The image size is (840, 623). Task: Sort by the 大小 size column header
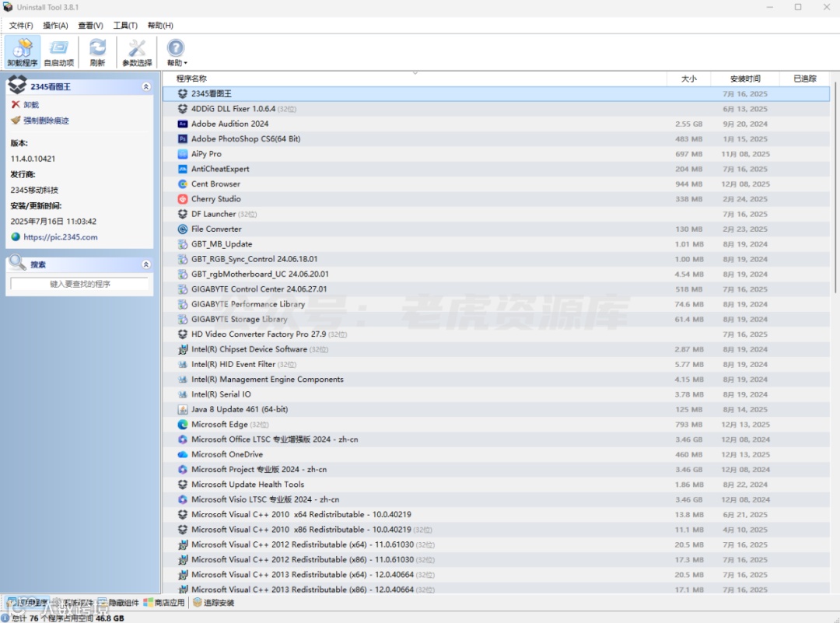click(688, 79)
